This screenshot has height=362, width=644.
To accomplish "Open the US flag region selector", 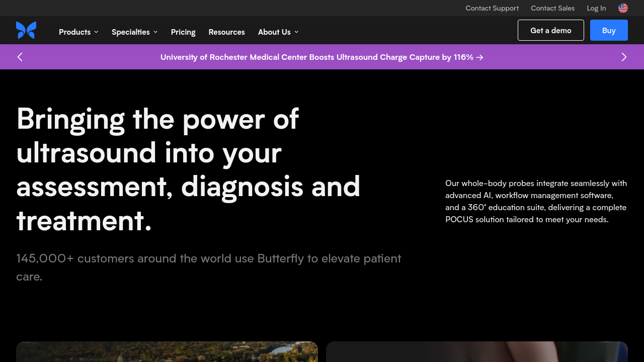I will [623, 8].
